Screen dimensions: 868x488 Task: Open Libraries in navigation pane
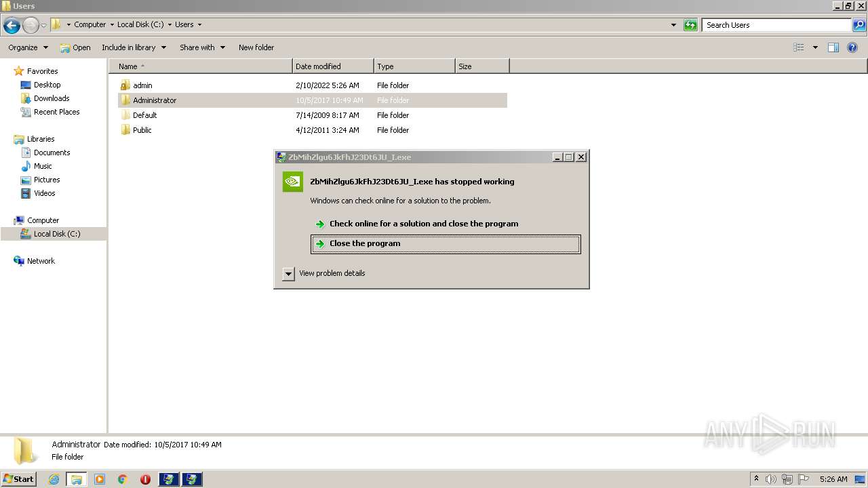[41, 139]
